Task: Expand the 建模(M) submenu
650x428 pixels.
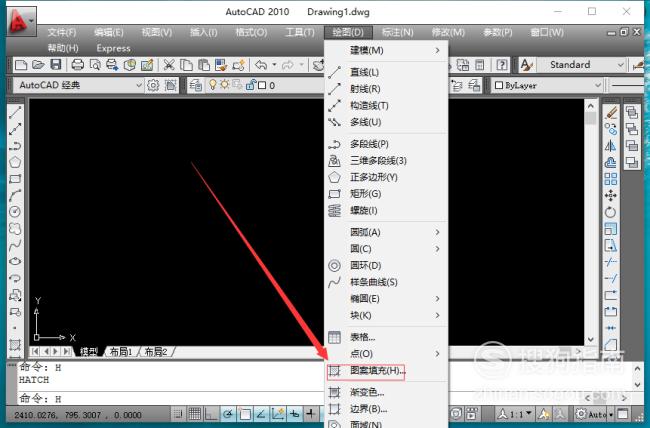Action: coord(386,51)
